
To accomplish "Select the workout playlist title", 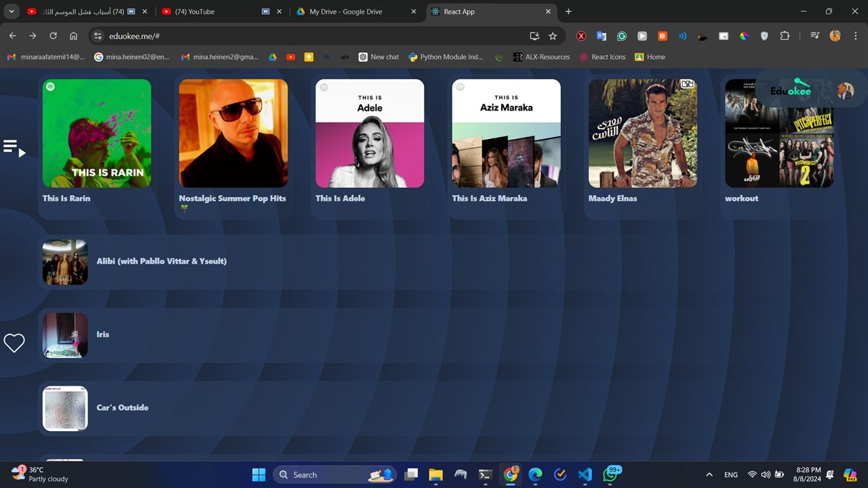I will coord(742,199).
